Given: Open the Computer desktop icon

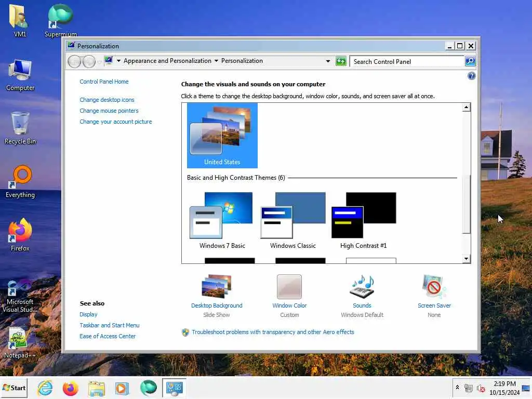Looking at the screenshot, I should (20, 75).
